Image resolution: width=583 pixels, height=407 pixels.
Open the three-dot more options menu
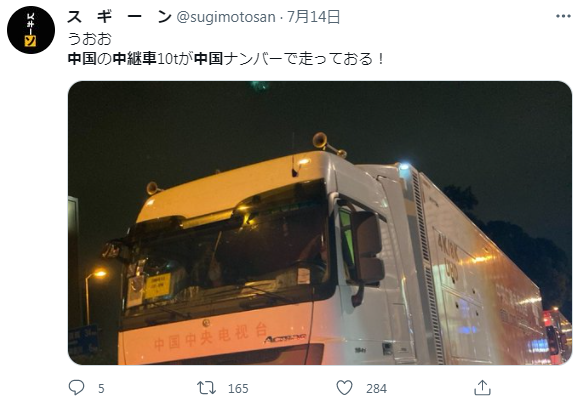(x=563, y=16)
